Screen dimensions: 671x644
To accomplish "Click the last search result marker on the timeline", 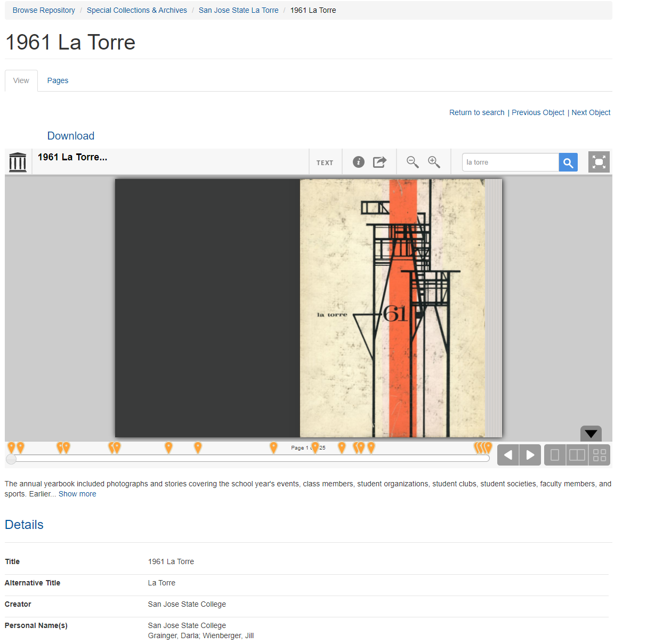I will tap(488, 447).
